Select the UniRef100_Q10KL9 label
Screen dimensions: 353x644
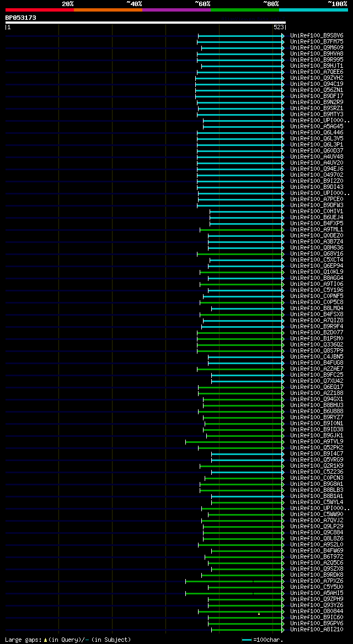[317, 272]
